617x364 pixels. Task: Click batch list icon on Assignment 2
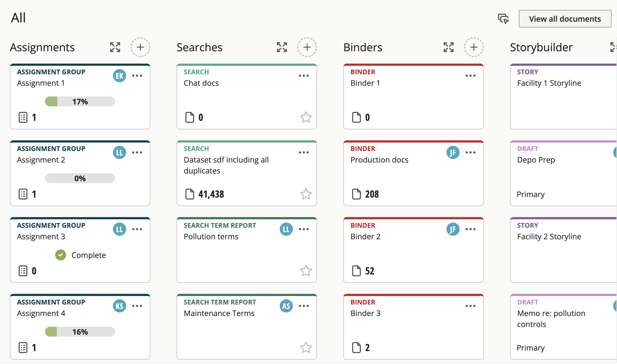[23, 194]
